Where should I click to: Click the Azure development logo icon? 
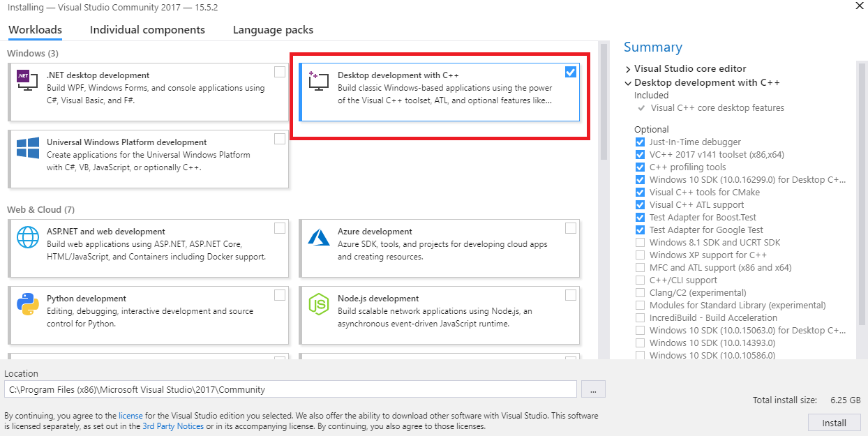[319, 237]
